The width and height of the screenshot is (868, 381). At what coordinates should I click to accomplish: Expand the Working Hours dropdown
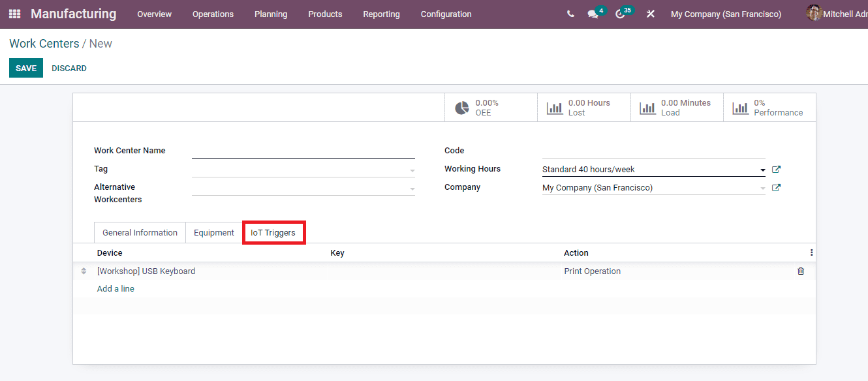click(x=762, y=169)
